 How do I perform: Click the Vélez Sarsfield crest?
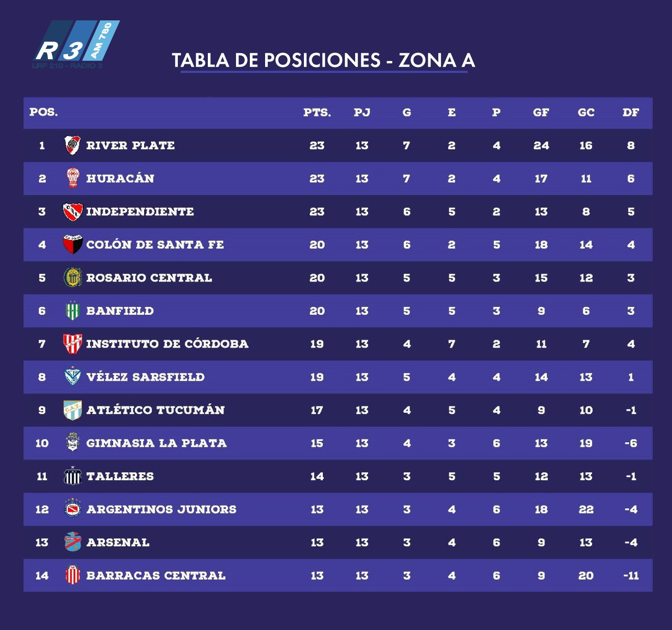coord(73,377)
